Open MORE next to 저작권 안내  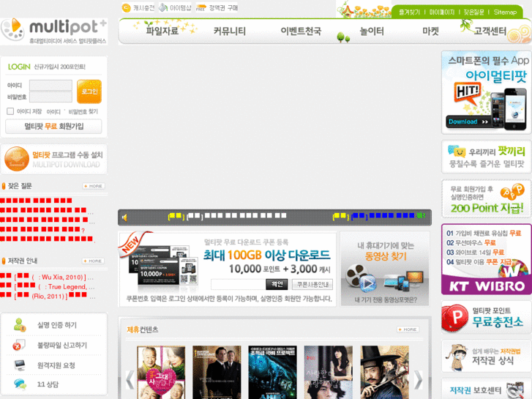94,261
